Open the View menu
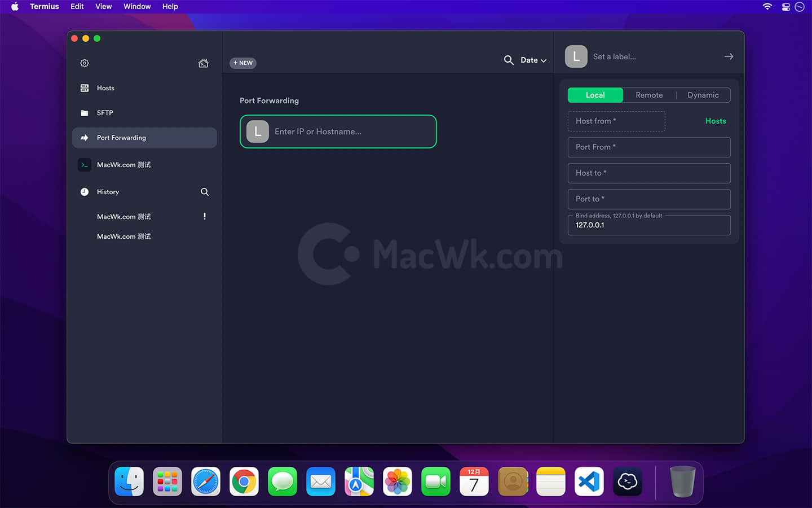812x508 pixels. point(104,7)
